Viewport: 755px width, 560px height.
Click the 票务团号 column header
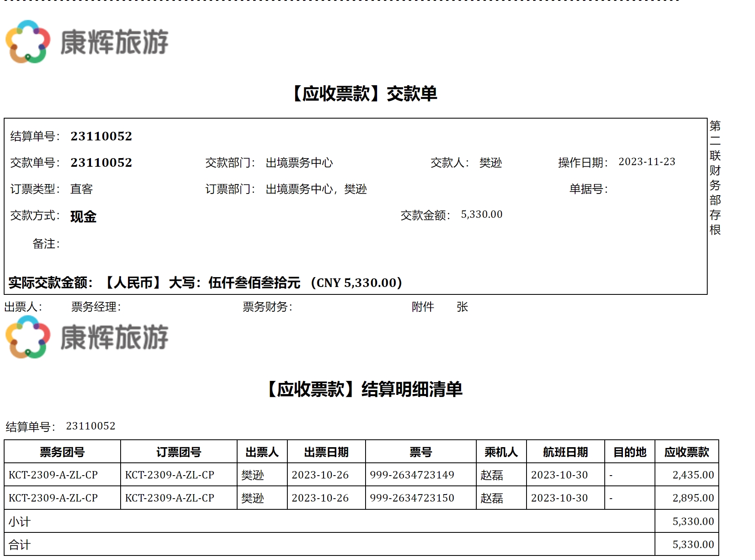click(x=62, y=452)
